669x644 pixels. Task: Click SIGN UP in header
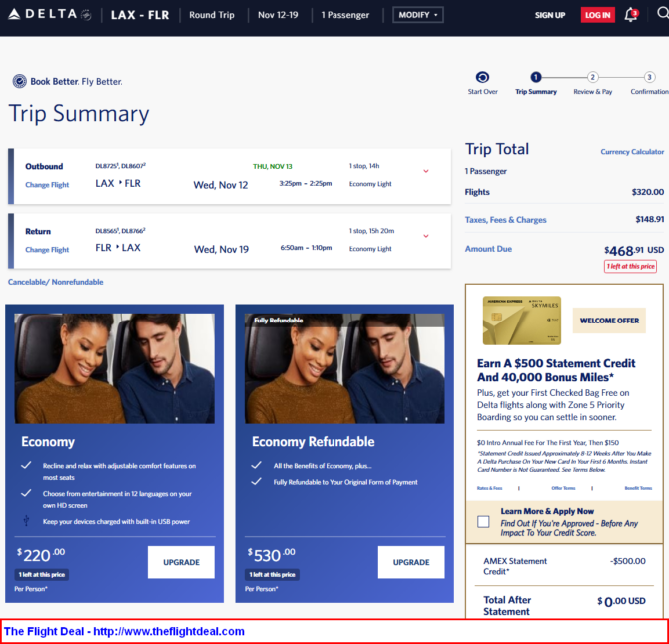tap(550, 15)
